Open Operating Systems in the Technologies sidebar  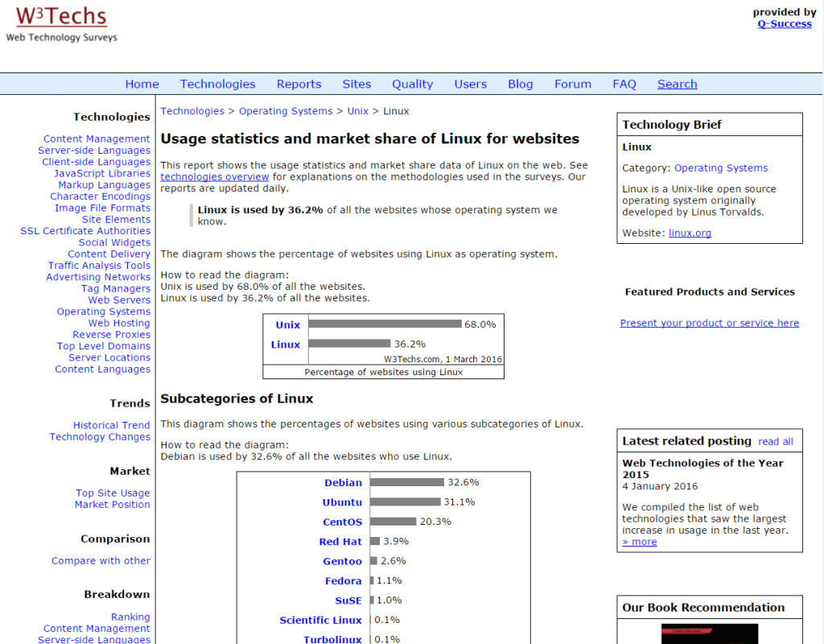coord(103,312)
